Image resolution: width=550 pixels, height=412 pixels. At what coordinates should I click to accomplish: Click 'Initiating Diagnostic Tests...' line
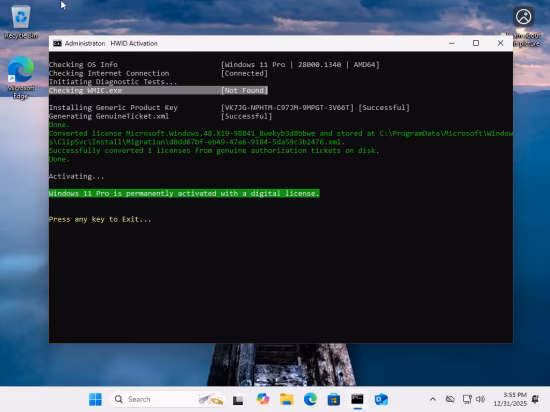[113, 82]
